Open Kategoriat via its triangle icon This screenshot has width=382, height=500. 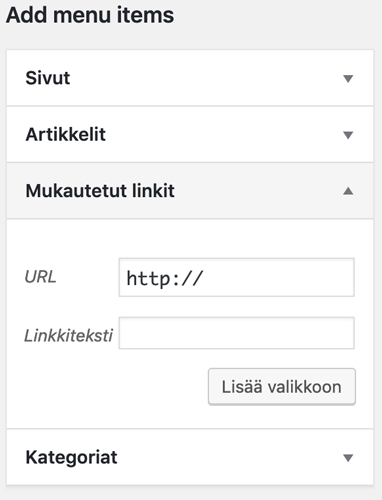tap(348, 458)
